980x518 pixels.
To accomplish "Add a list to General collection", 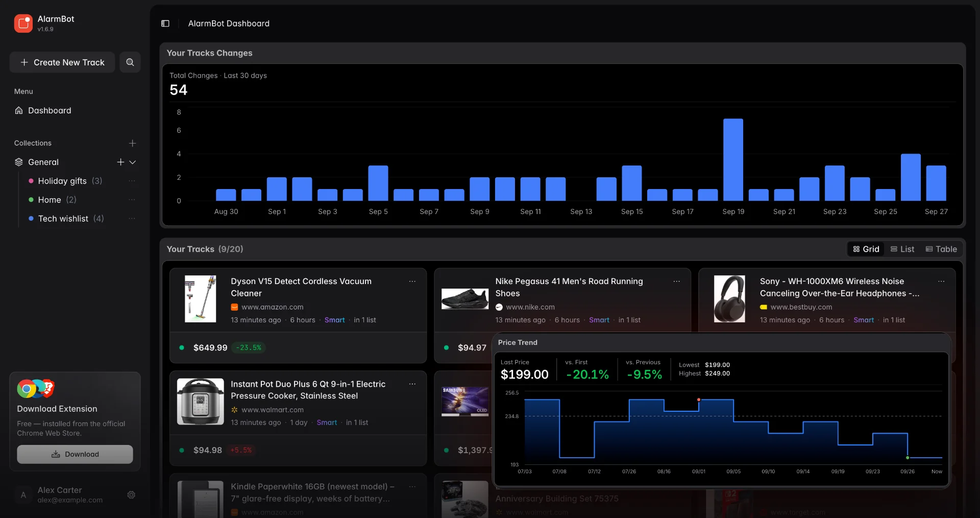I will click(x=120, y=162).
